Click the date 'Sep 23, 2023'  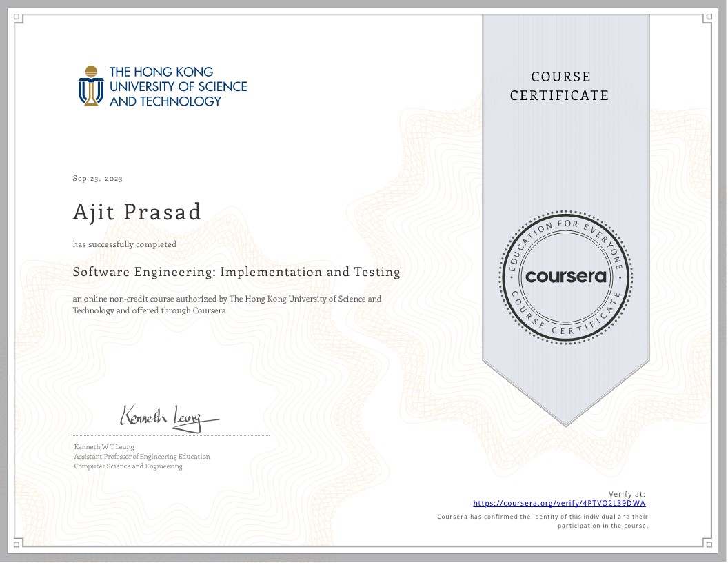(97, 179)
